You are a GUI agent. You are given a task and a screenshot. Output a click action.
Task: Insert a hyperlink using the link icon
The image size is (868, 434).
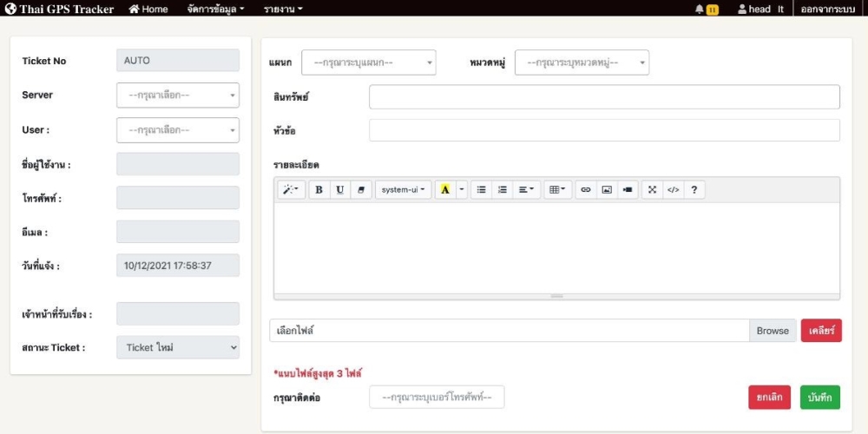pos(585,189)
